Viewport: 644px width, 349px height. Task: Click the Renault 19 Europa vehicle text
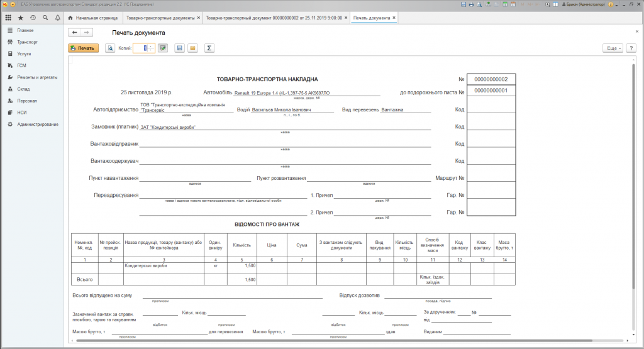click(282, 93)
